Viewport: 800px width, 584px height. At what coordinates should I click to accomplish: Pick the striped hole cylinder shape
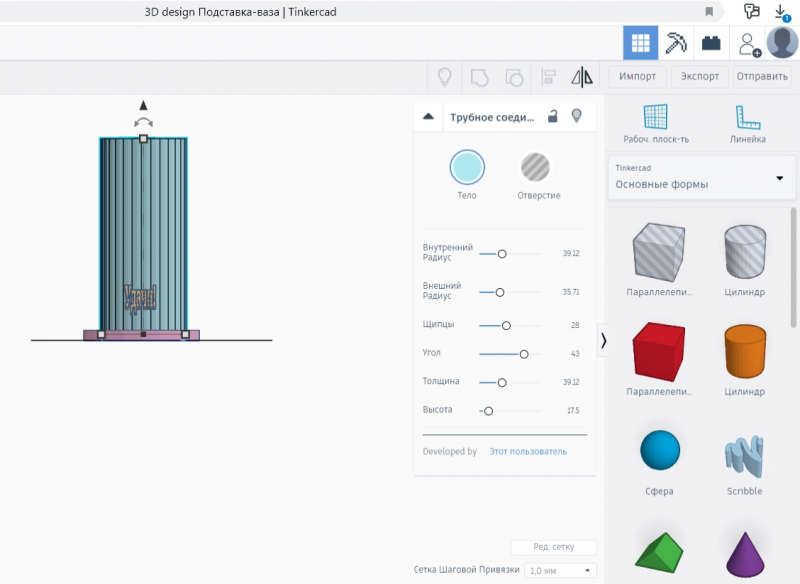pos(745,252)
